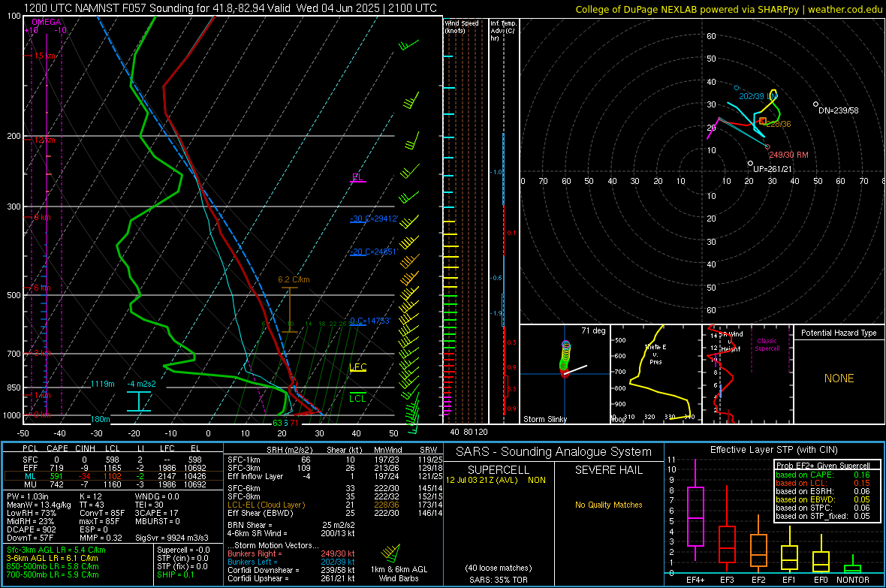
Task: Click the 'SigSvr = 9924 m3/s3' value
Action: click(172, 538)
